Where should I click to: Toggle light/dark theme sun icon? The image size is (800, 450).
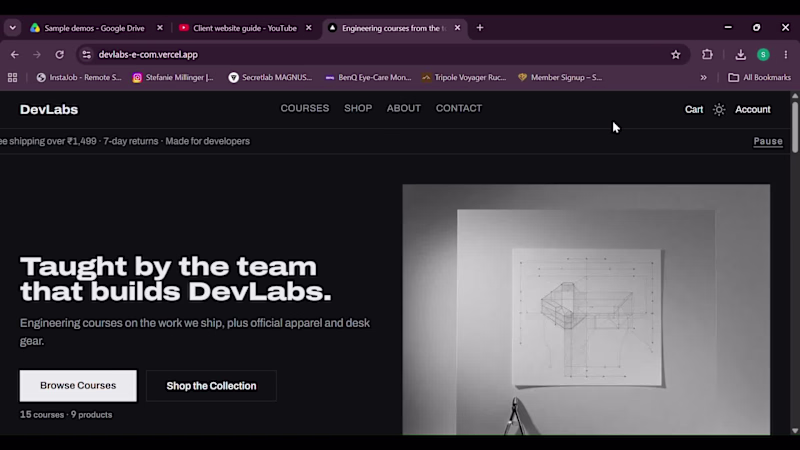719,110
